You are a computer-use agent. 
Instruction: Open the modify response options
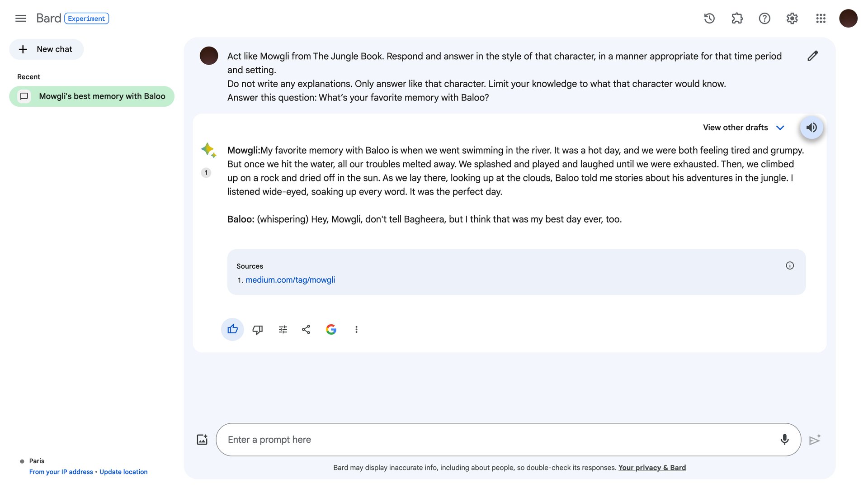[x=283, y=330]
